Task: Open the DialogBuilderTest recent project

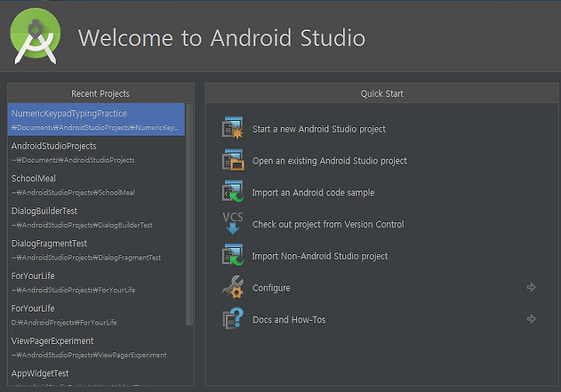Action: tap(97, 217)
